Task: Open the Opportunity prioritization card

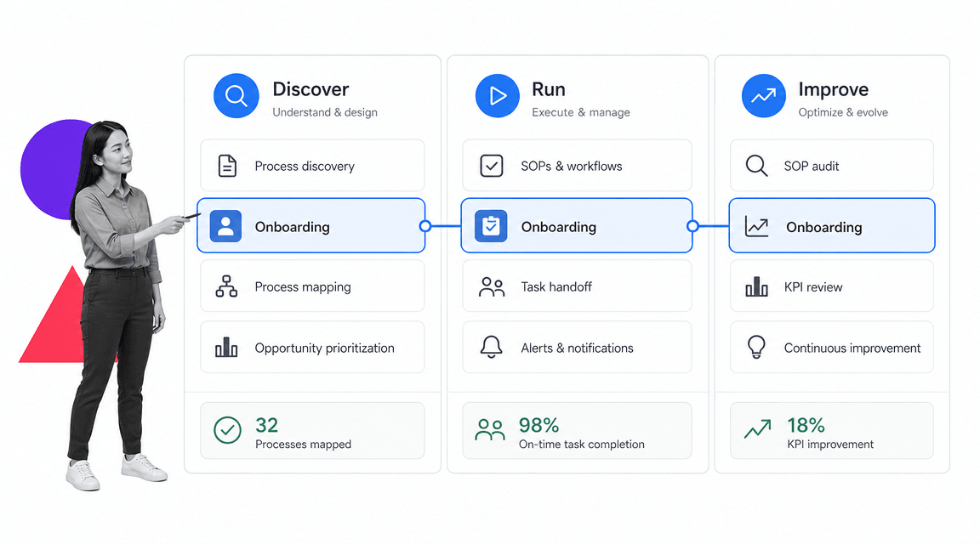Action: pyautogui.click(x=312, y=348)
